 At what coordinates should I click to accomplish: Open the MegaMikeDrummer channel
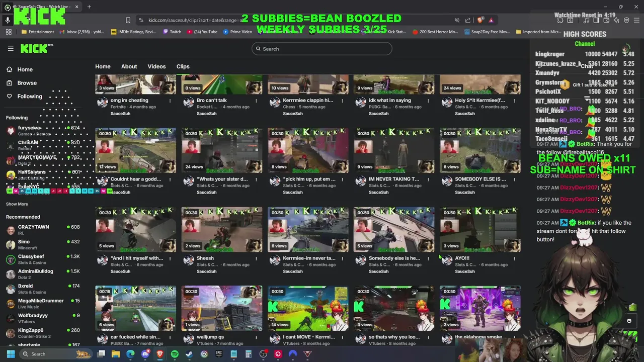[43, 304]
